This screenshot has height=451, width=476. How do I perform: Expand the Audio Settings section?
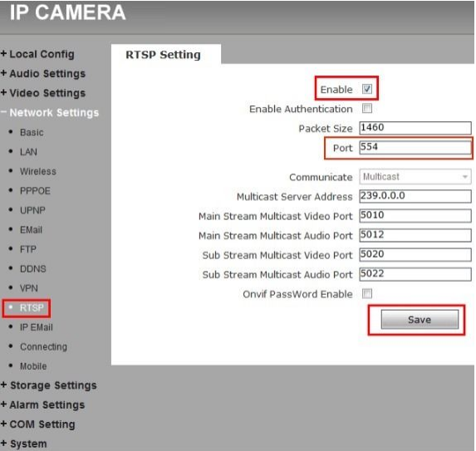[43, 74]
